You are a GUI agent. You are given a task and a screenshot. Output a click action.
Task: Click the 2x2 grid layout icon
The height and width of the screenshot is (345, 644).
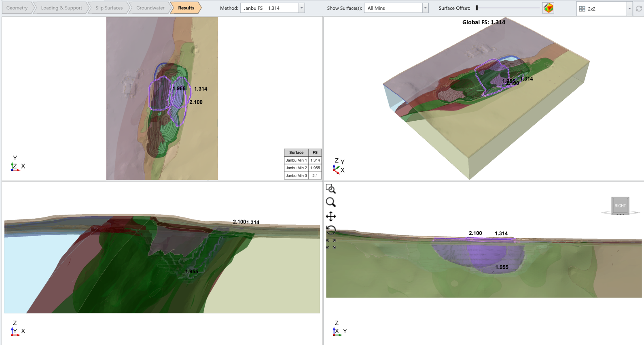click(x=582, y=9)
